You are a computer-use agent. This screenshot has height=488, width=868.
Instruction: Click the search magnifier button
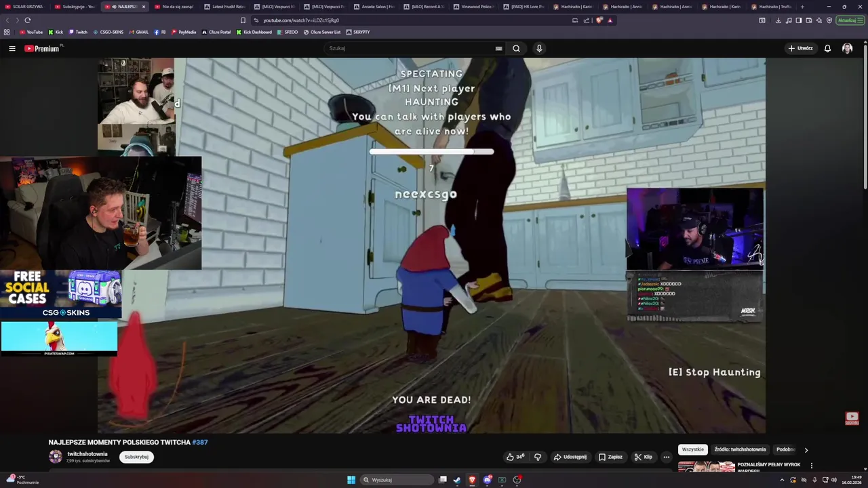click(x=516, y=48)
